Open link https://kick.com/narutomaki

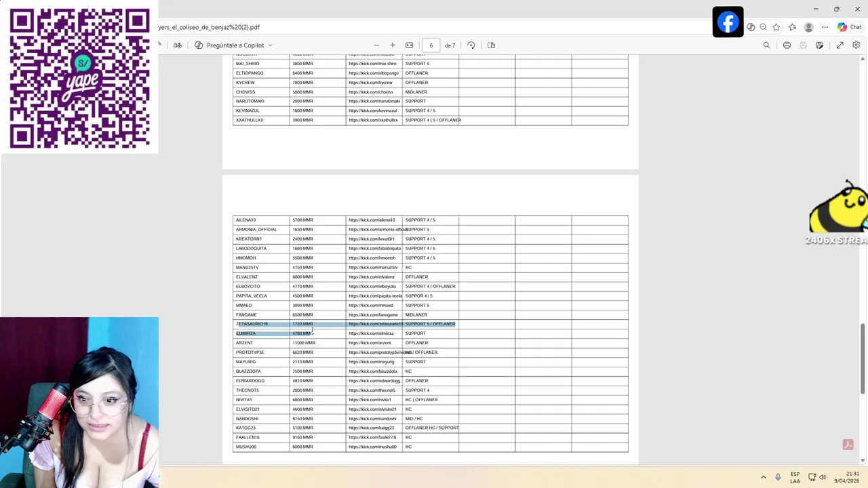374,102
